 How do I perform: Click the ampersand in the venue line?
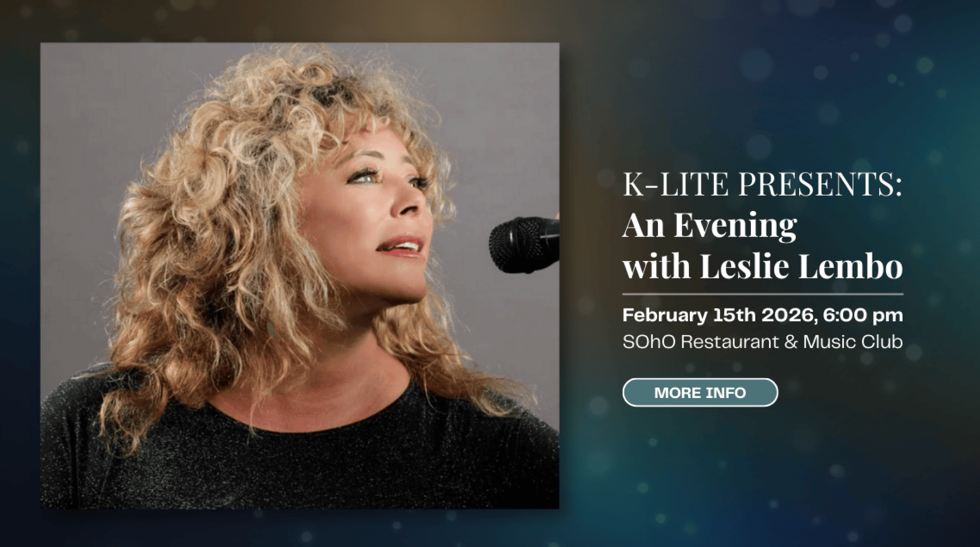coord(791,342)
